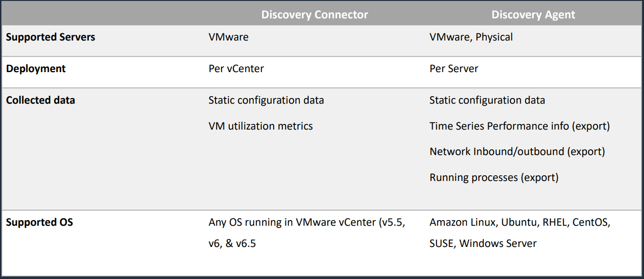Click the 'Per vCenter' deployment cell
The image size is (644, 279).
pyautogui.click(x=236, y=69)
